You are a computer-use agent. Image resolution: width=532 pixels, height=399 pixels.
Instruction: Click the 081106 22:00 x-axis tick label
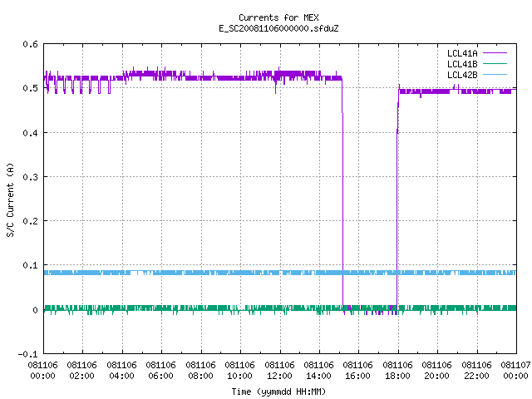[476, 371]
